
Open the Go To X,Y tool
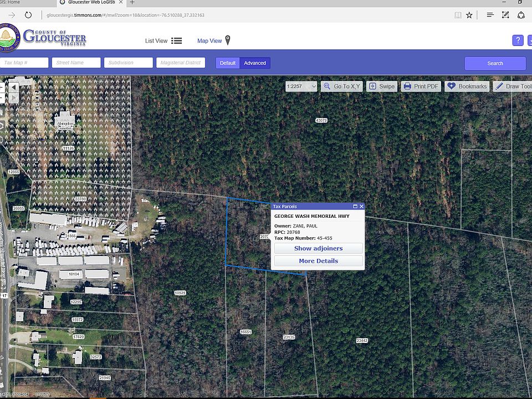342,86
